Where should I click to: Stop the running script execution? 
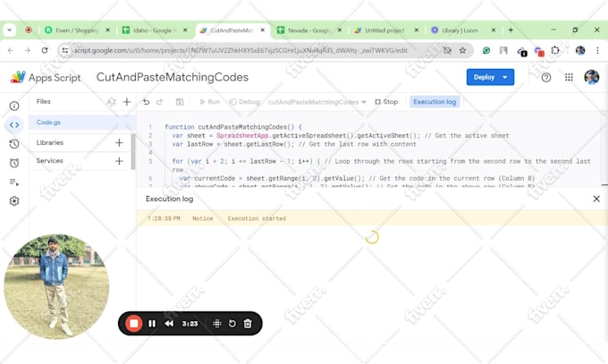pyautogui.click(x=386, y=102)
